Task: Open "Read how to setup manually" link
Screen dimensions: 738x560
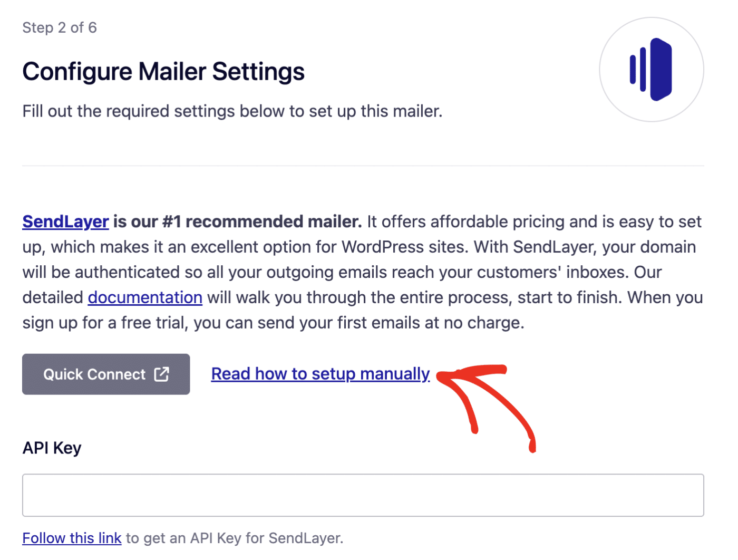Action: point(320,374)
